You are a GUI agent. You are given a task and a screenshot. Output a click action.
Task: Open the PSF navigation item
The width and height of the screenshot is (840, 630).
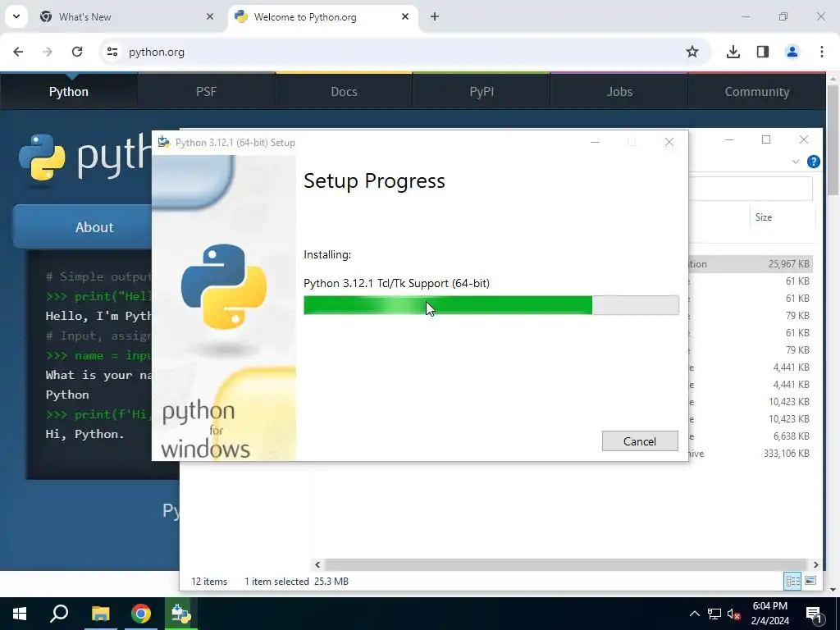point(206,92)
